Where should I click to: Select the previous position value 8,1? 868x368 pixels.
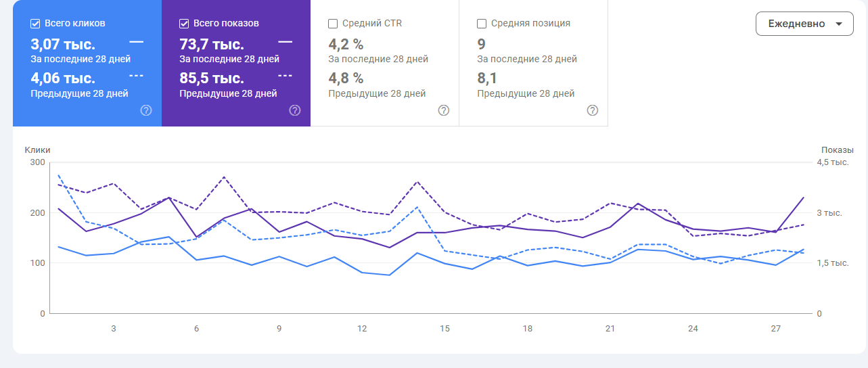point(487,78)
